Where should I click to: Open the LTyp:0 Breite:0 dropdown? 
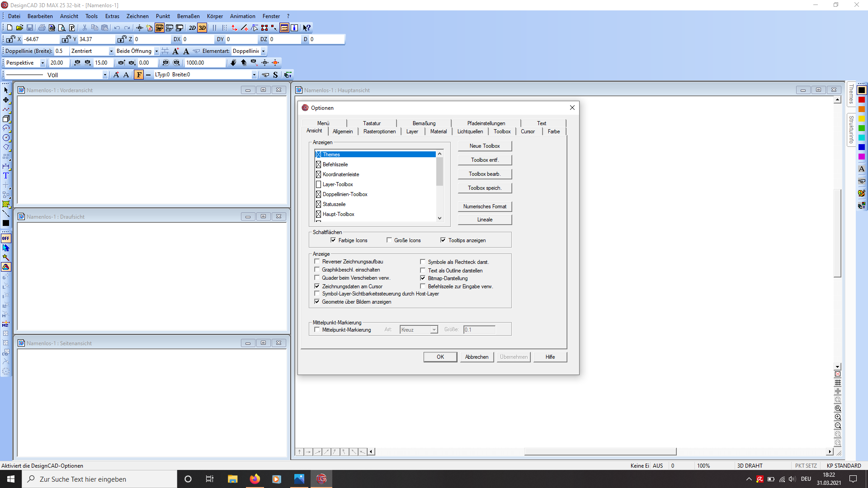pos(254,75)
